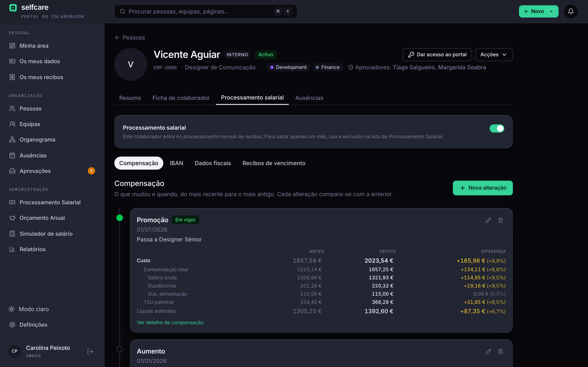Log out using the icon beside Carolina Peixoto
The image size is (588, 367).
click(90, 352)
